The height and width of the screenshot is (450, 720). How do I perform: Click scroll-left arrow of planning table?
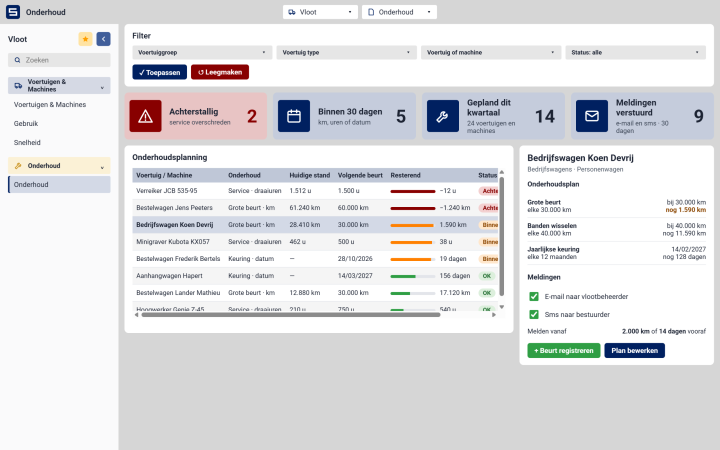point(136,315)
